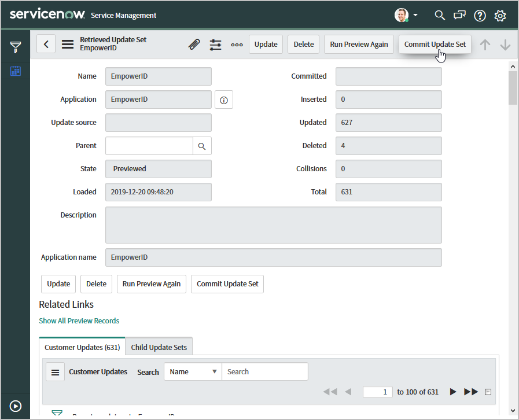Open the more options ellipsis icon

point(237,45)
